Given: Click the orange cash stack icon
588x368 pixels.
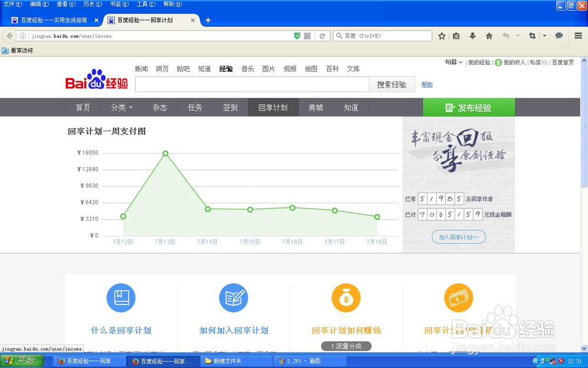Looking at the screenshot, I should [458, 298].
